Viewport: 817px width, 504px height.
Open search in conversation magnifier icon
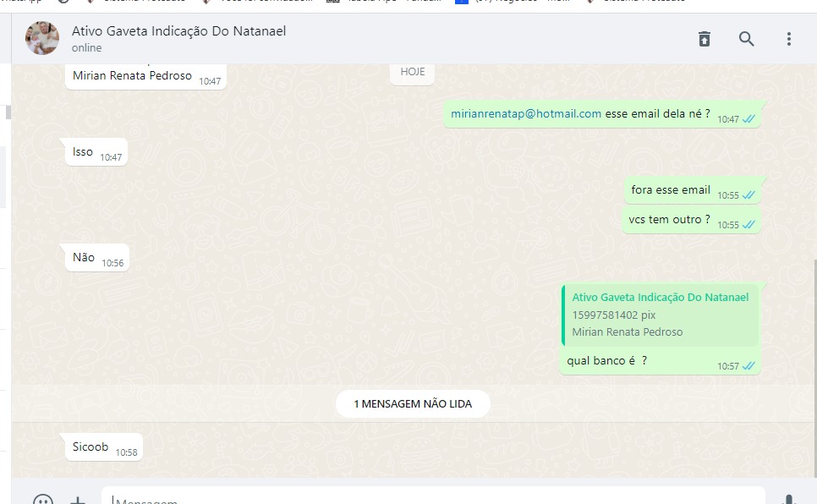tap(746, 39)
